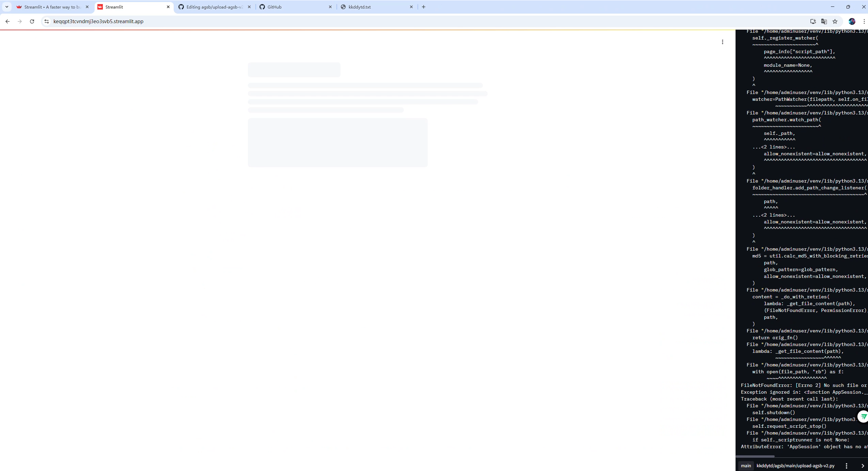Click the green paper-plane floating icon
Image resolution: width=868 pixels, height=471 pixels.
863,416
